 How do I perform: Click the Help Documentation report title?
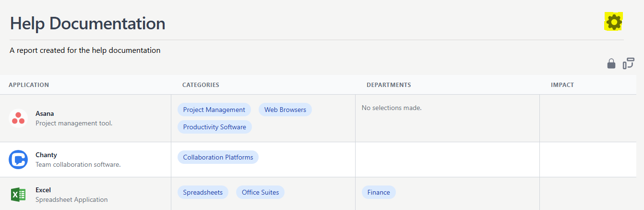pyautogui.click(x=88, y=24)
